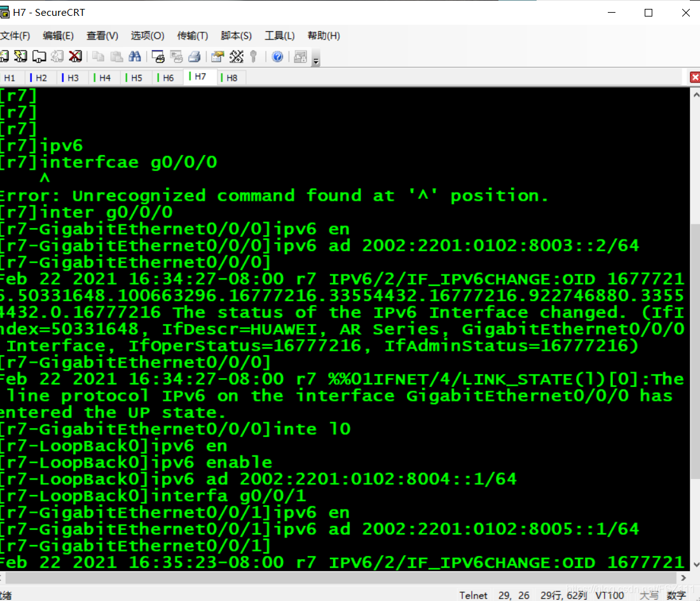The width and height of the screenshot is (700, 601).
Task: Maximize the SecureCRT window
Action: [649, 13]
